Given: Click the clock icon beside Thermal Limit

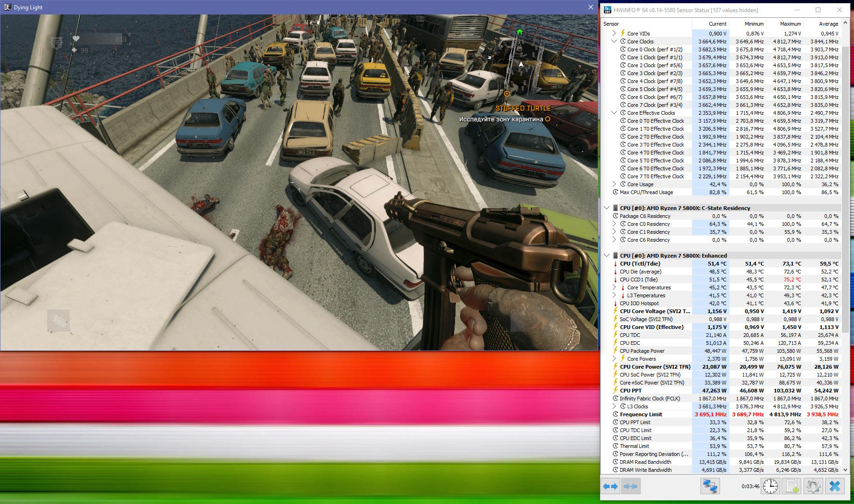Looking at the screenshot, I should click(x=616, y=446).
